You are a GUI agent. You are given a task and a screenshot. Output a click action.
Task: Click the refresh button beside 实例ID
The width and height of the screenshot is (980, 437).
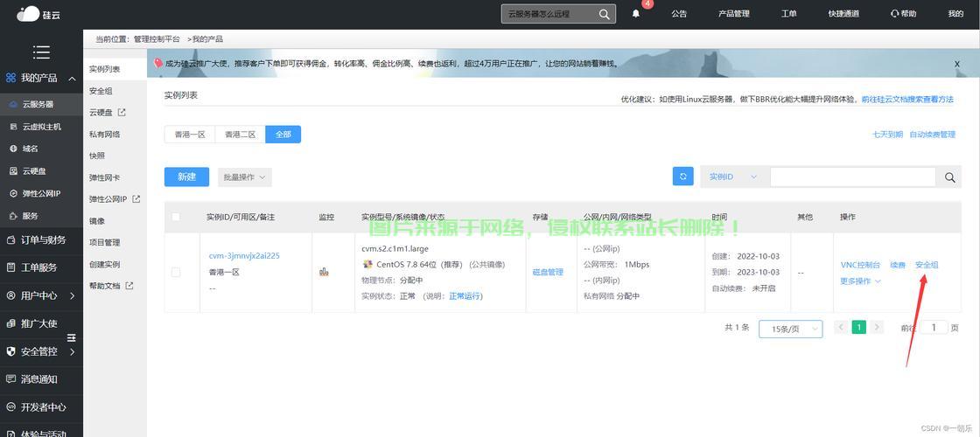click(x=683, y=177)
